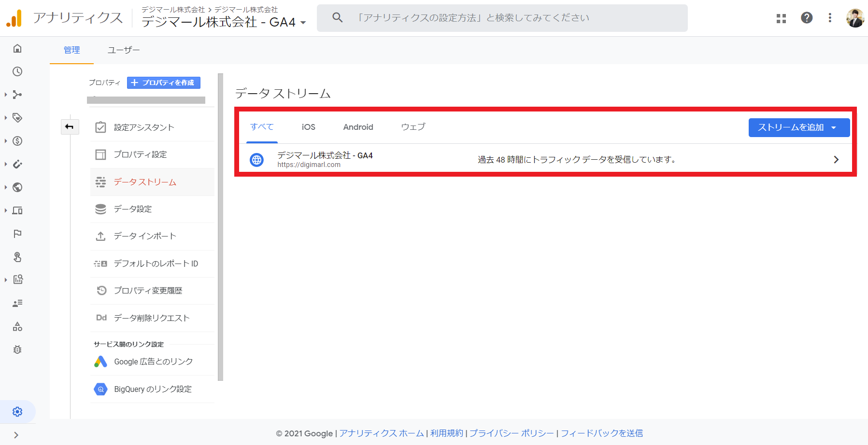Open the デジマール株式会社 - GA4 property selector

point(224,22)
